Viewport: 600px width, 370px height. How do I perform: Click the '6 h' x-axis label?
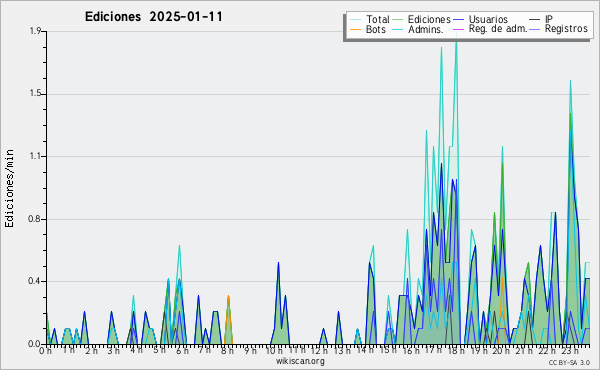182,350
